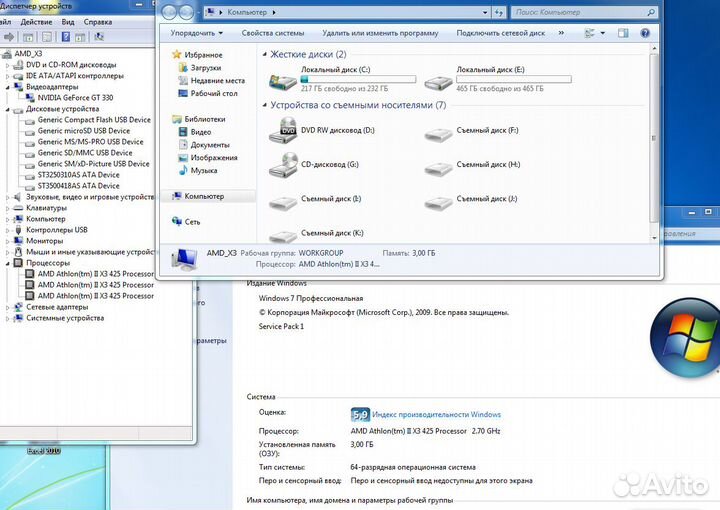The image size is (720, 510).
Task: Open Музыка library in sidebar
Action: (204, 171)
